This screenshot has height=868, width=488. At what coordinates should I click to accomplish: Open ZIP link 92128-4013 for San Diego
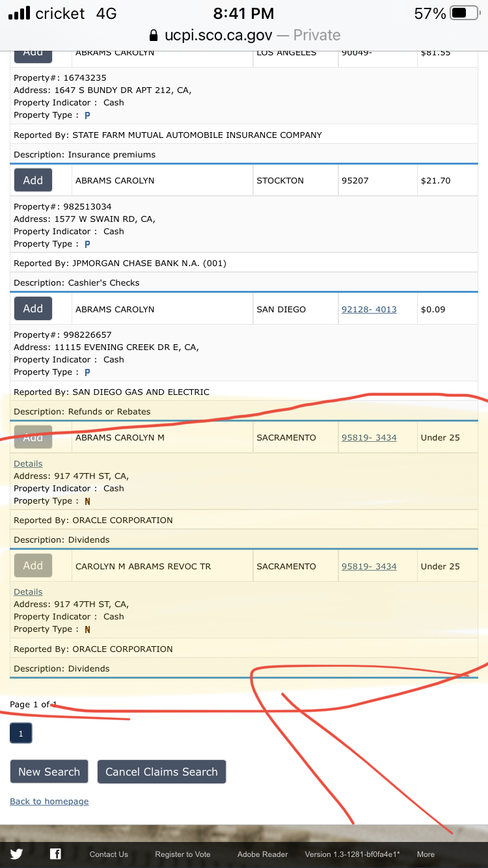click(369, 309)
